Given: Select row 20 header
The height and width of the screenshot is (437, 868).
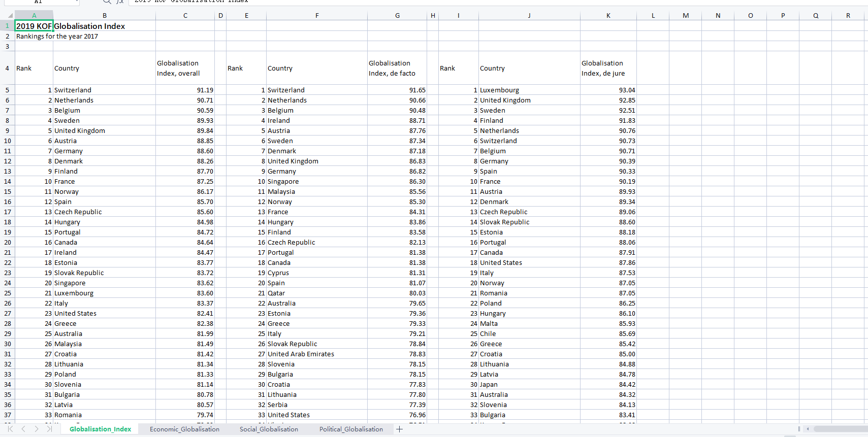Looking at the screenshot, I should click(8, 242).
